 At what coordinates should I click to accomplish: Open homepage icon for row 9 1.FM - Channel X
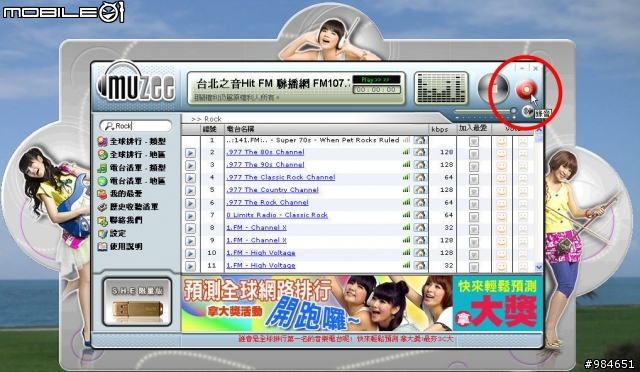pos(420,241)
